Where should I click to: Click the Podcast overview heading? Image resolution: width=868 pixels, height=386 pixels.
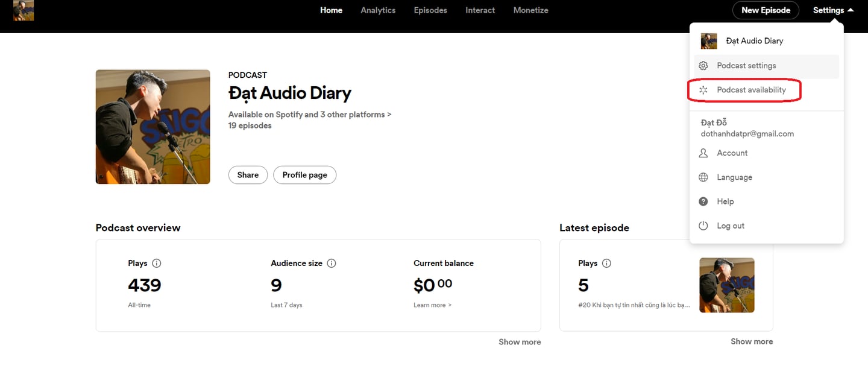pos(138,228)
